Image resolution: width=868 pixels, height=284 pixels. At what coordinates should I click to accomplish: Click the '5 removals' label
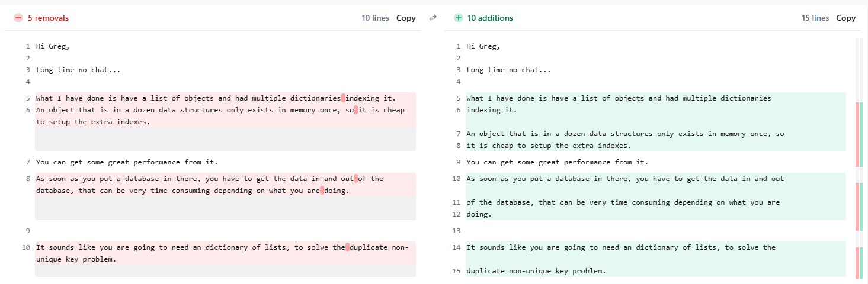point(48,18)
